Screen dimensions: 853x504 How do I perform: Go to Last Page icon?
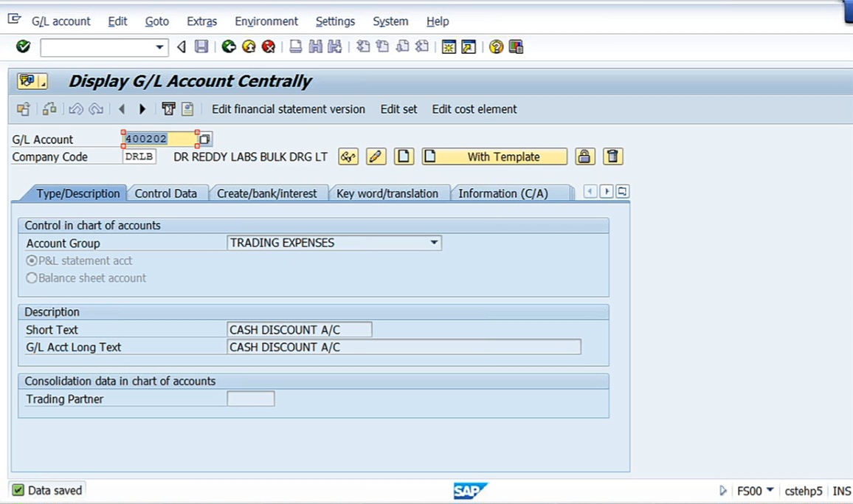tap(421, 46)
